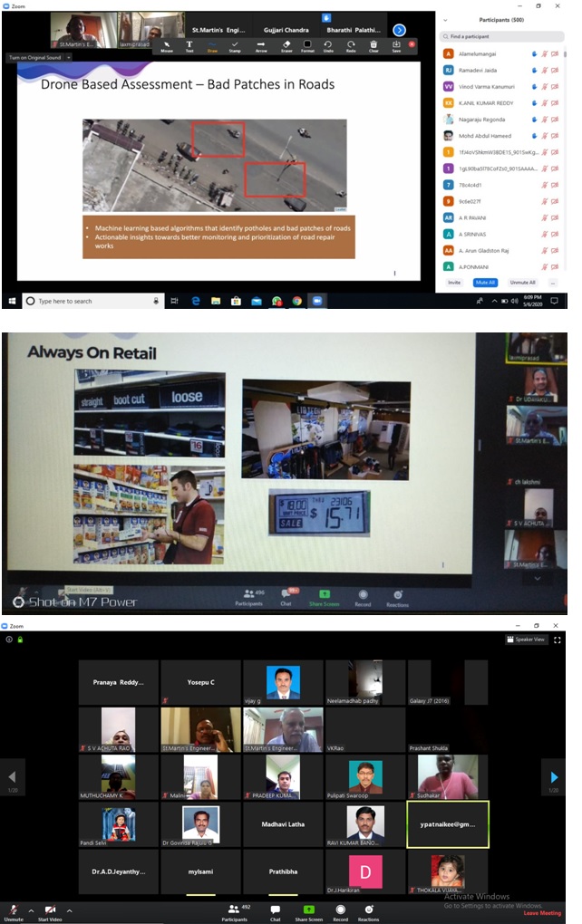Toggle Vinod Varma Kanumuri's microphone mute icon

click(x=544, y=87)
